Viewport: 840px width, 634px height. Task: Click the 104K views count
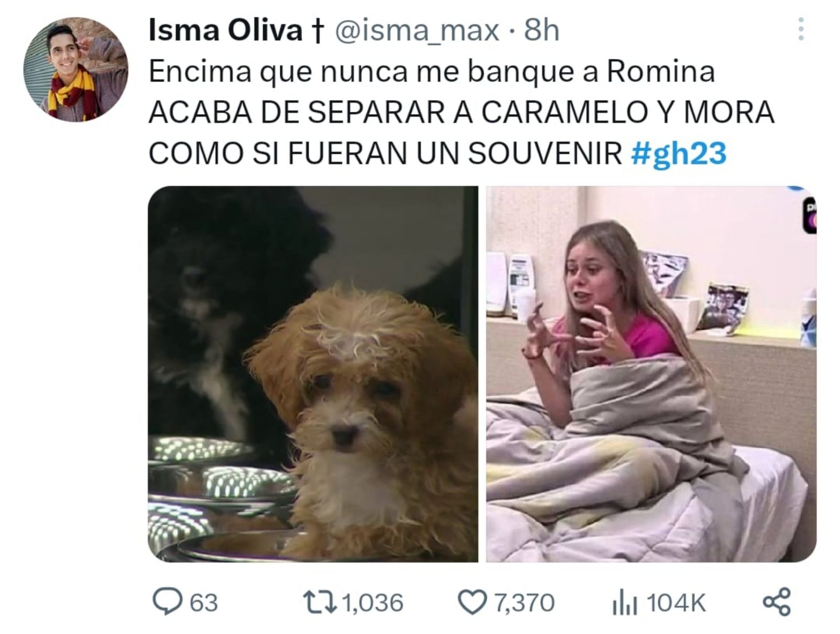pos(676,603)
